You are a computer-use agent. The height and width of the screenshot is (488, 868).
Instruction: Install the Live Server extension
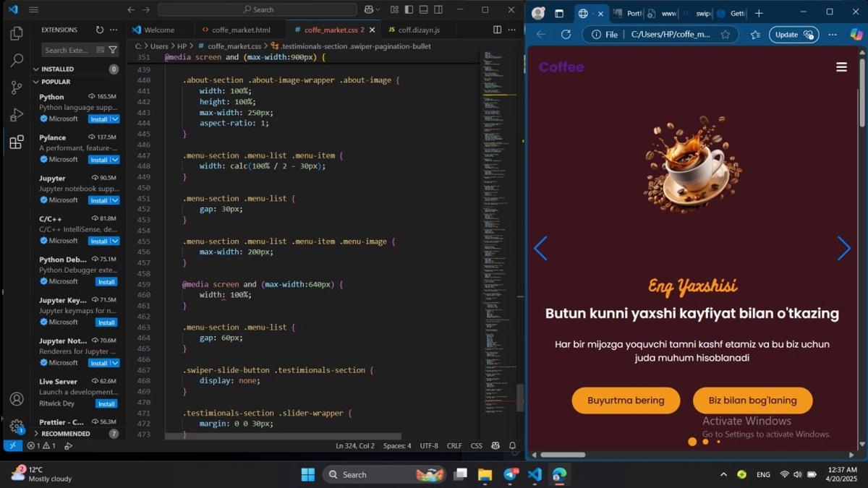(106, 404)
